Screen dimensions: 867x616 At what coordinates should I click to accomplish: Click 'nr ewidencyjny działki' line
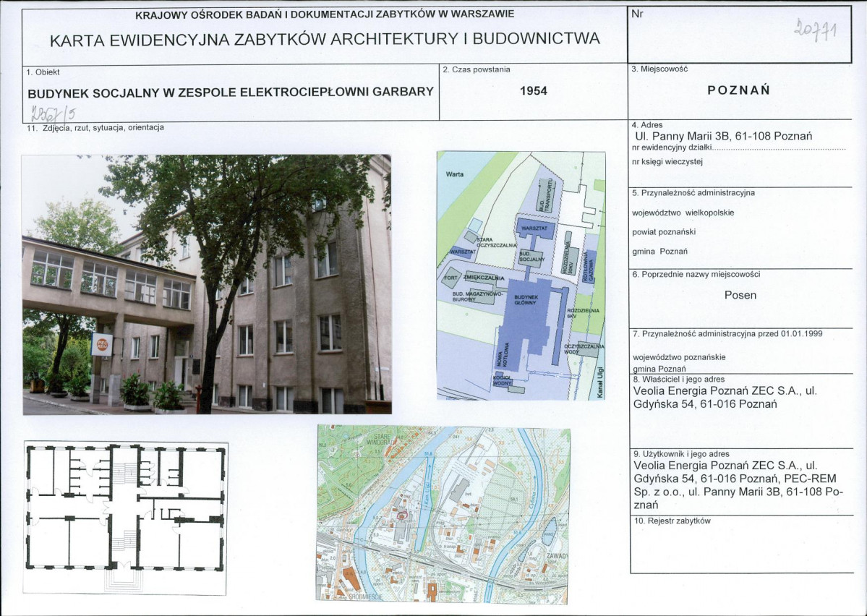739,148
